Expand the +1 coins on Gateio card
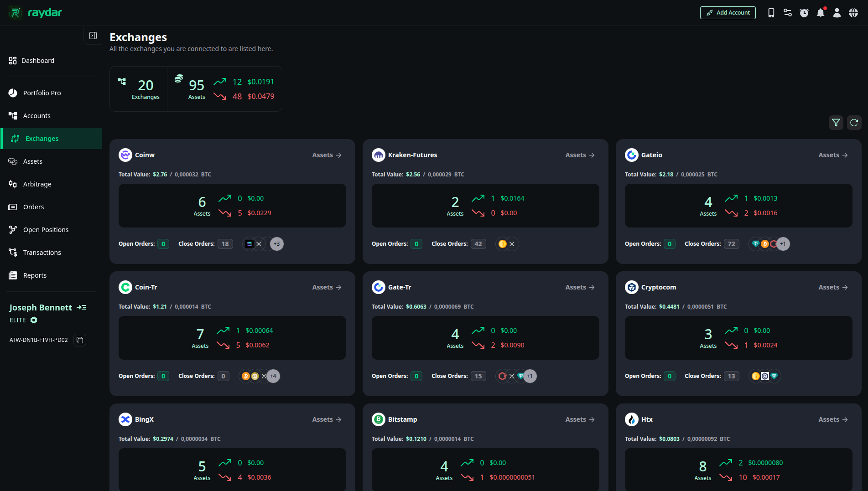Viewport: 868px width, 491px height. 783,244
